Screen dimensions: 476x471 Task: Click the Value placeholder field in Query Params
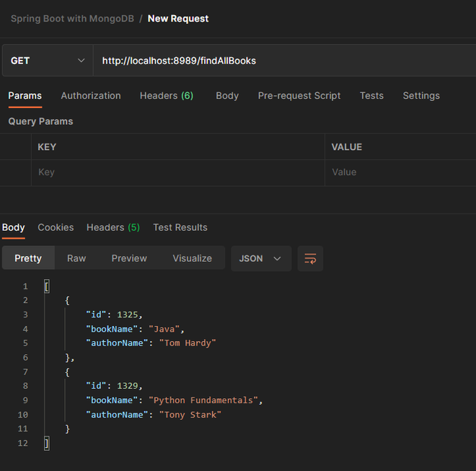click(x=400, y=172)
